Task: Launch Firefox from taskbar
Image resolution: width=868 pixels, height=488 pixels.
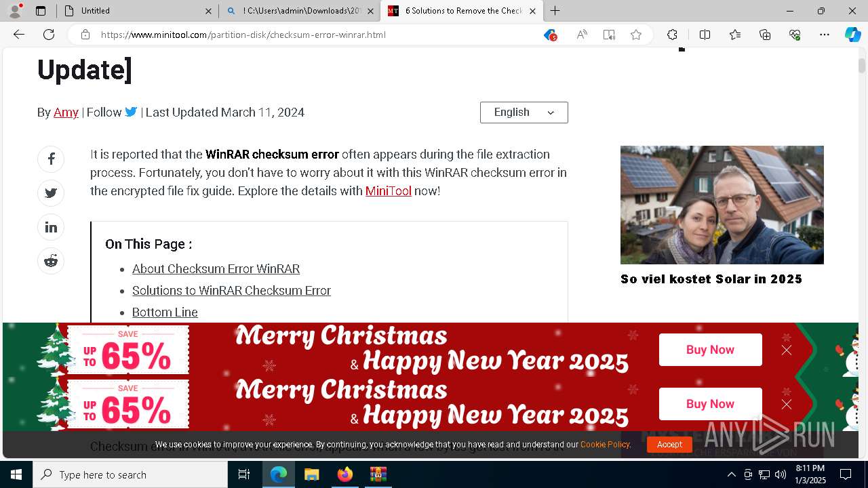Action: pyautogui.click(x=344, y=474)
